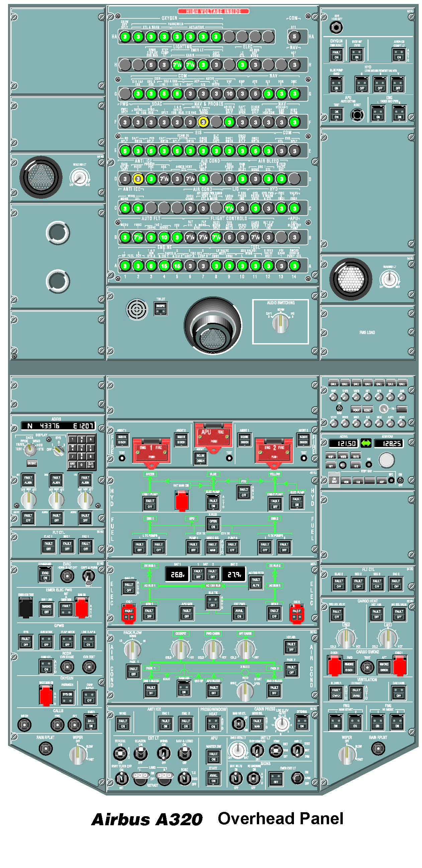Toggle the GEN 2 pushbutton
422x868 pixels.
coord(274,613)
